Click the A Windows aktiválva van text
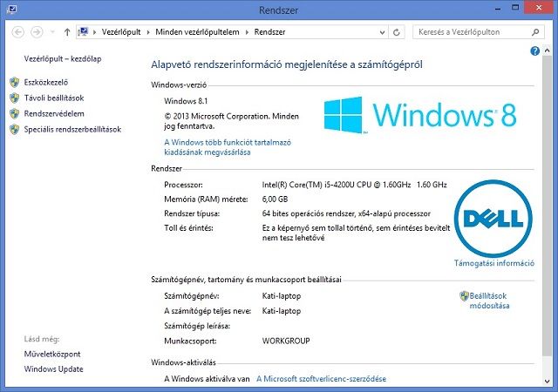Viewport: 558px width, 392px height. (207, 379)
